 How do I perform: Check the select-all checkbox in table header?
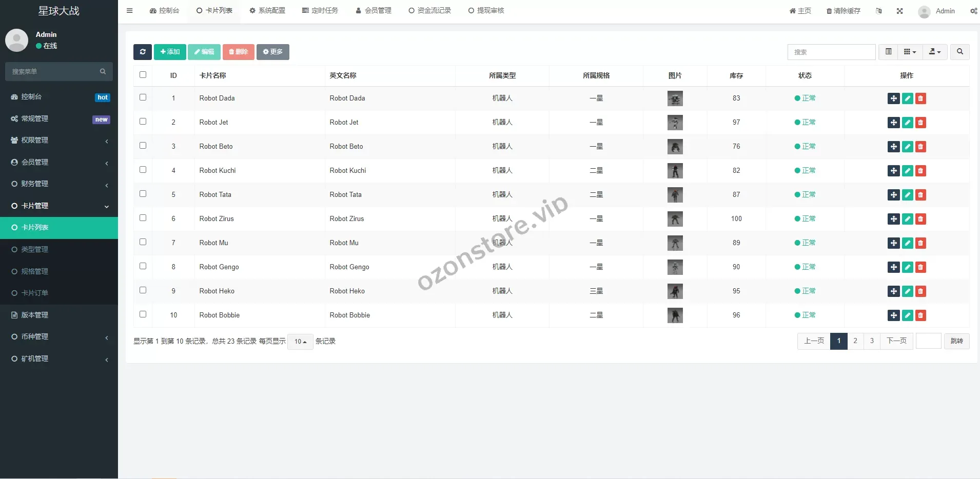pyautogui.click(x=143, y=75)
